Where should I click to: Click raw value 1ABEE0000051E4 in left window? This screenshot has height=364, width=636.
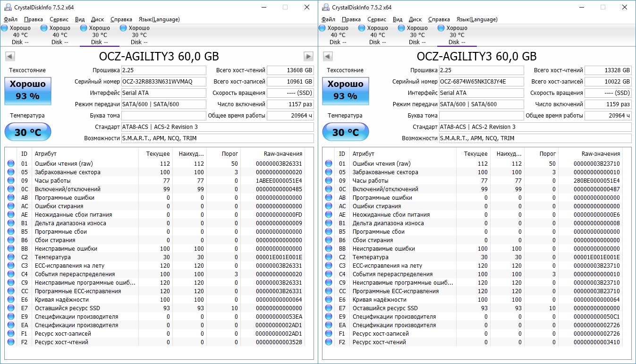point(279,181)
